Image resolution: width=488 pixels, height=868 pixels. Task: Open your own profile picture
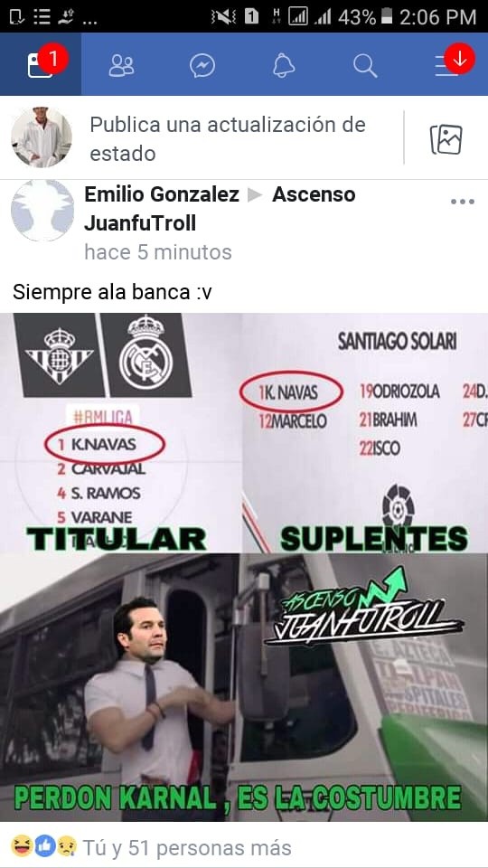(42, 137)
